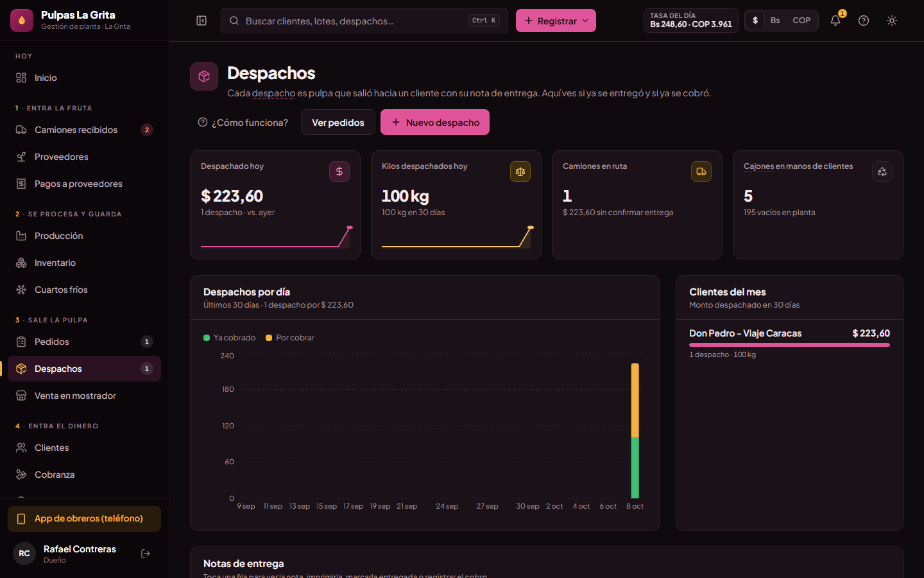Click the stacked bar for 8 oct
This screenshot has height=578, width=924.
coord(635,431)
